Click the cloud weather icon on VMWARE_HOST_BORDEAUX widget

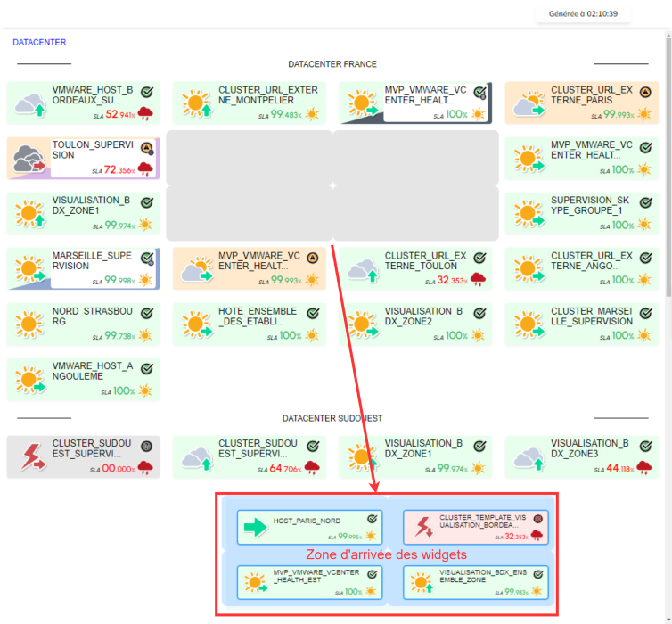pos(29,103)
